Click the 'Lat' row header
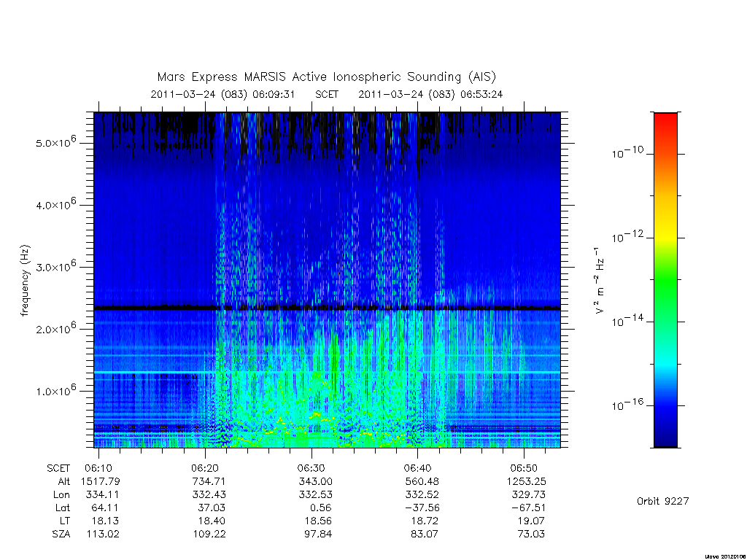 click(63, 508)
